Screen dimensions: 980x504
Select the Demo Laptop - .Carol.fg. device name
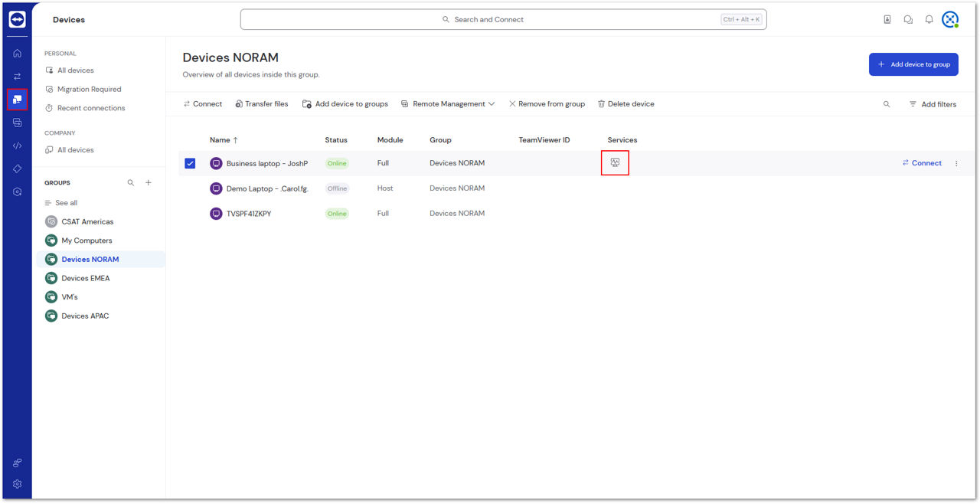point(267,188)
